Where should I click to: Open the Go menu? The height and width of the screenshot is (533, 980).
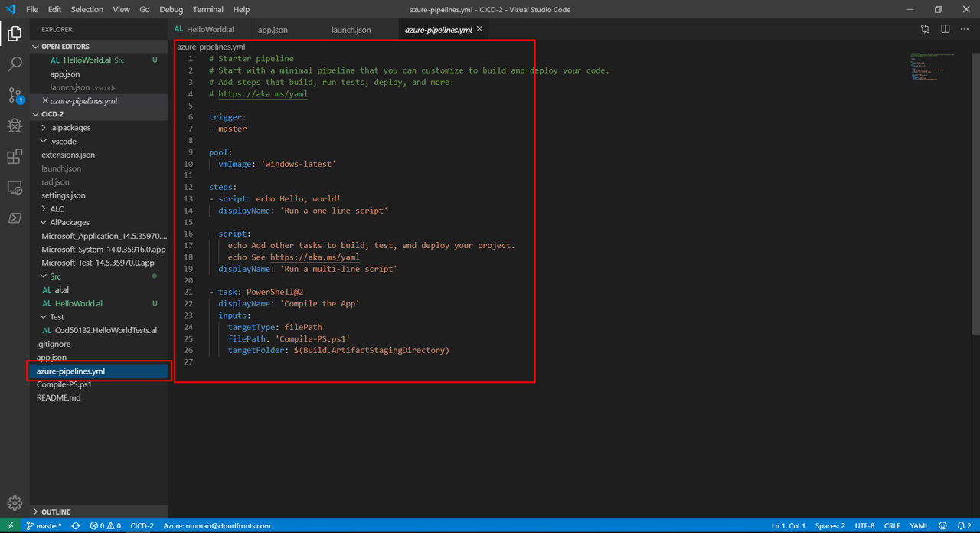(x=145, y=9)
